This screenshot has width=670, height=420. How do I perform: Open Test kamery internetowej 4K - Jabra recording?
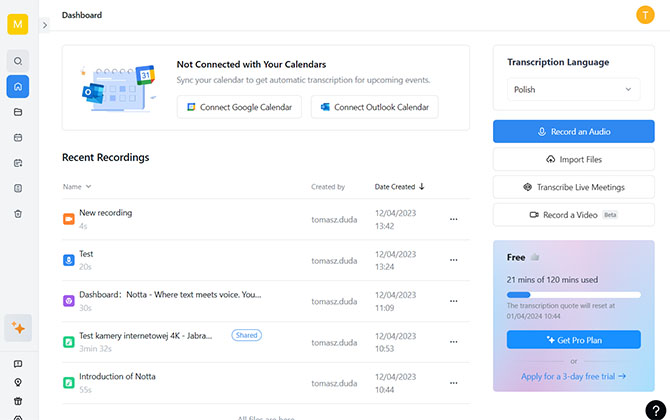[x=146, y=336]
